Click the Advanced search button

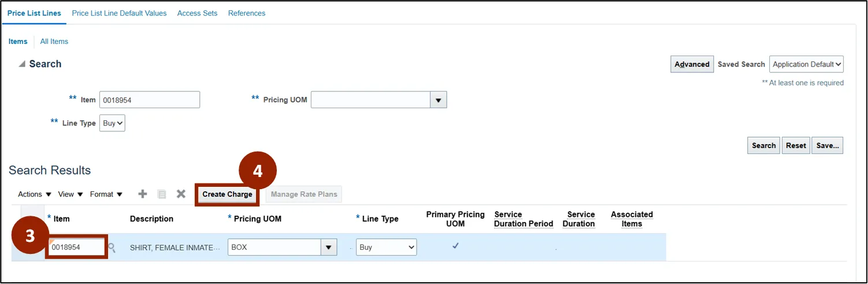pyautogui.click(x=692, y=64)
